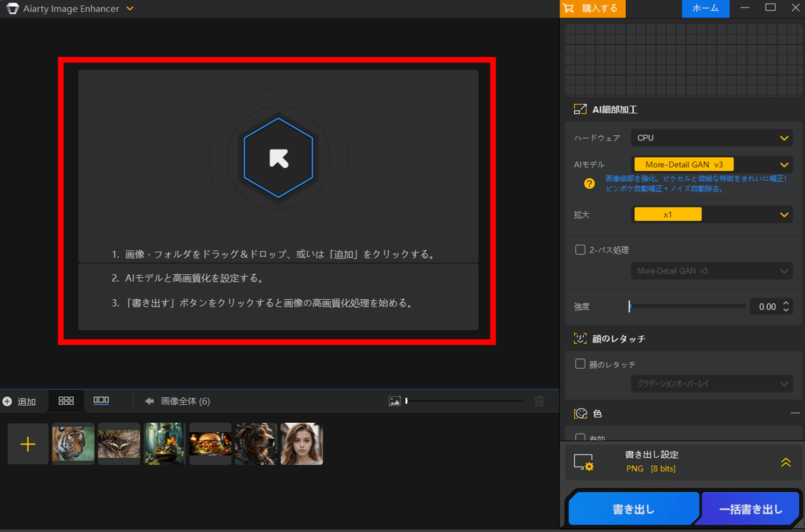Expand the 書き出し設定 panel chevron
Screen dimensions: 805x532
786,462
